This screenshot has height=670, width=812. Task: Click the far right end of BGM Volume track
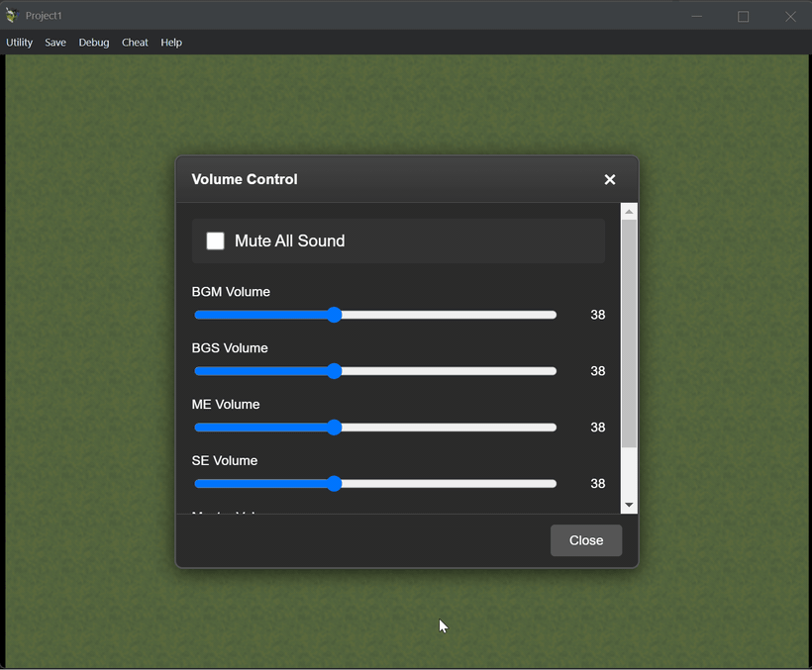[x=553, y=315]
